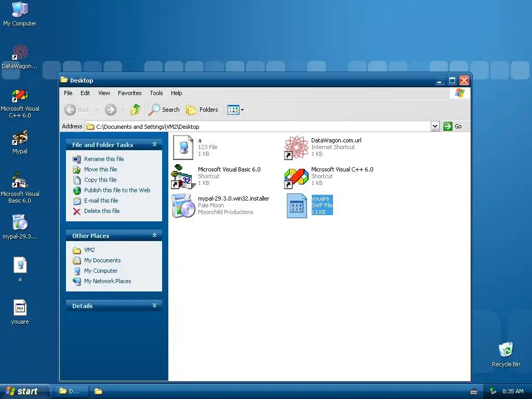
Task: Click the Forward navigation button
Action: [x=111, y=110]
